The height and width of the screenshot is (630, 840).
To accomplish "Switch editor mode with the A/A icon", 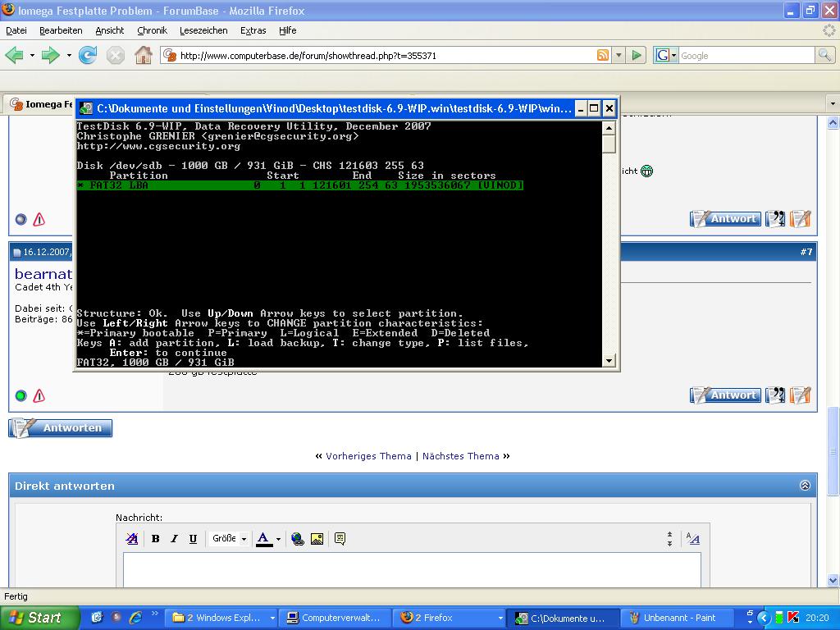I will click(692, 538).
